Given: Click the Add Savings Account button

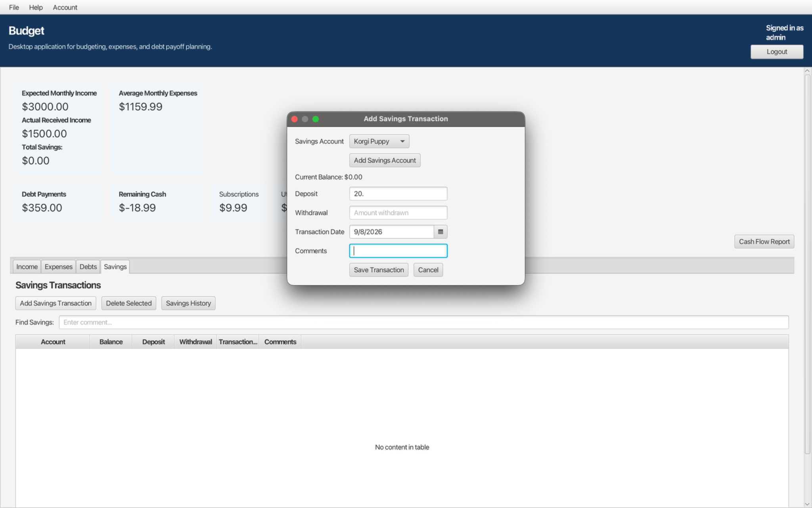Looking at the screenshot, I should (385, 160).
